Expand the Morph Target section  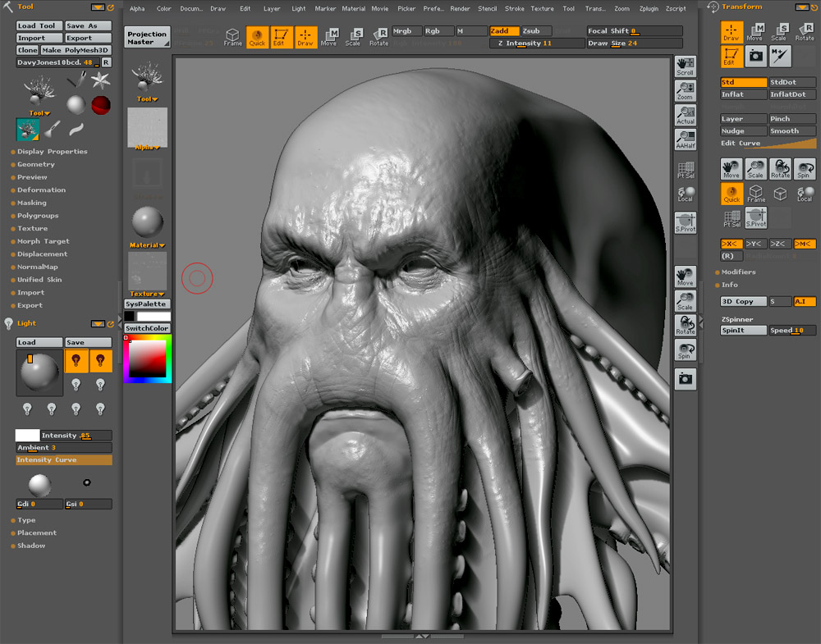click(43, 241)
